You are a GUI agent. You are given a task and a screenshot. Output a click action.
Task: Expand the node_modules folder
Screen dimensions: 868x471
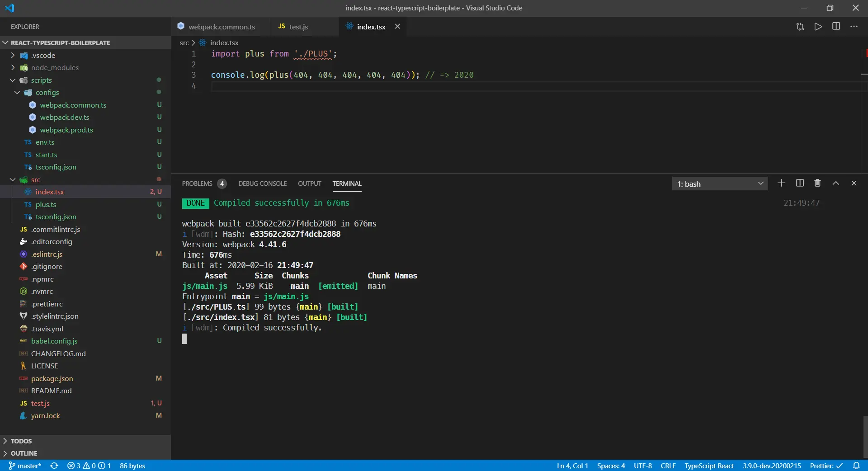click(85, 67)
